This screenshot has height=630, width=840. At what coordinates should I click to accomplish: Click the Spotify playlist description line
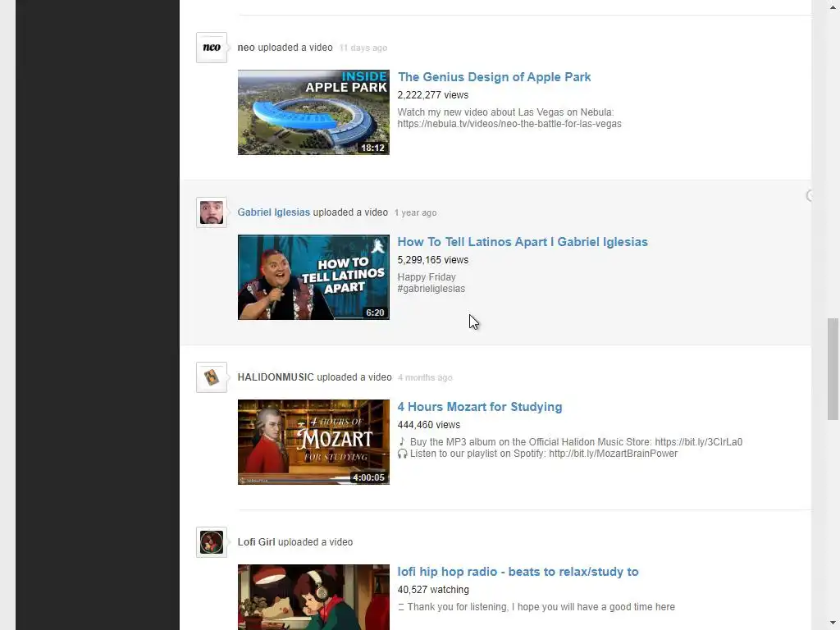coord(537,454)
